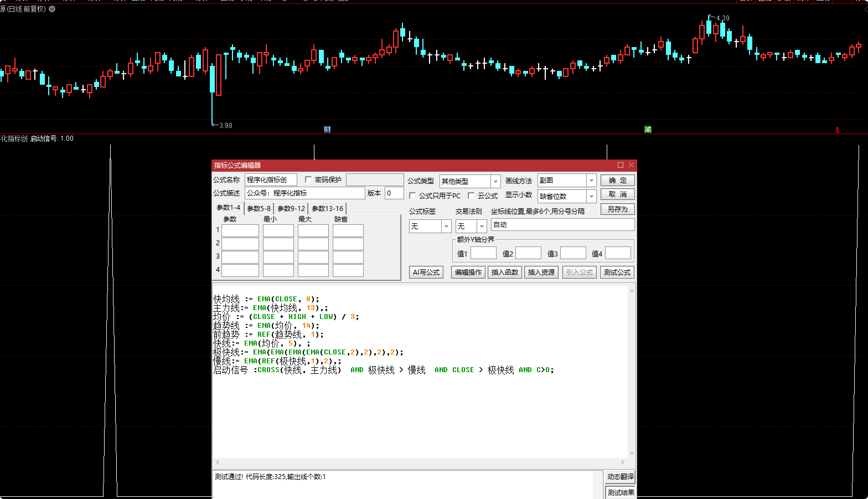This screenshot has width=868, height=499.
Task: Click the 财 marker on the chart
Action: 327,130
